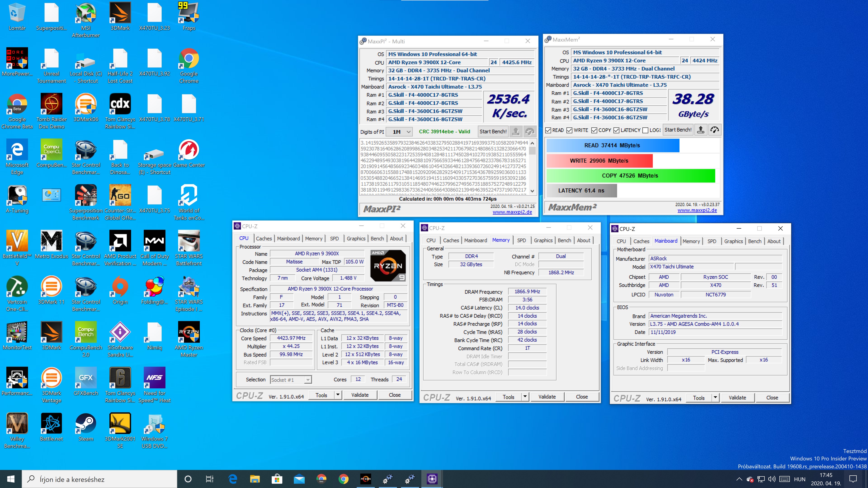Image resolution: width=868 pixels, height=488 pixels.
Task: Open www.maxxpi2.de link in MaxxPI
Action: 512,212
